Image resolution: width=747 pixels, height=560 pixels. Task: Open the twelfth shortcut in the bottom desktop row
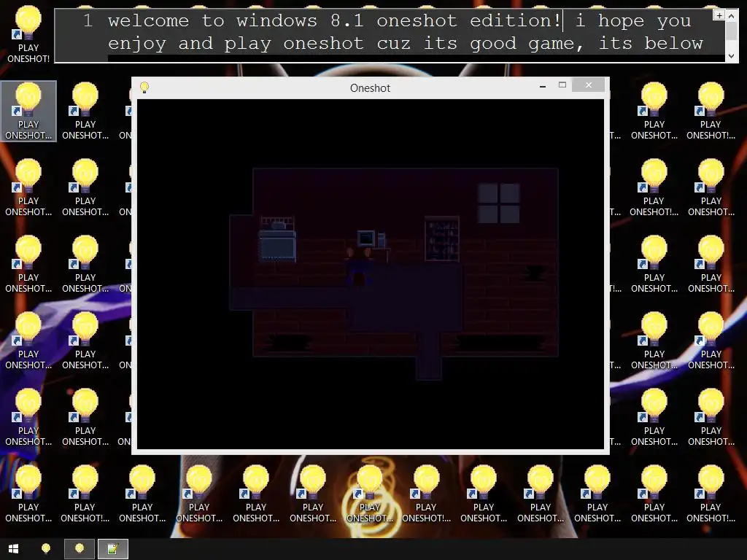click(x=654, y=494)
